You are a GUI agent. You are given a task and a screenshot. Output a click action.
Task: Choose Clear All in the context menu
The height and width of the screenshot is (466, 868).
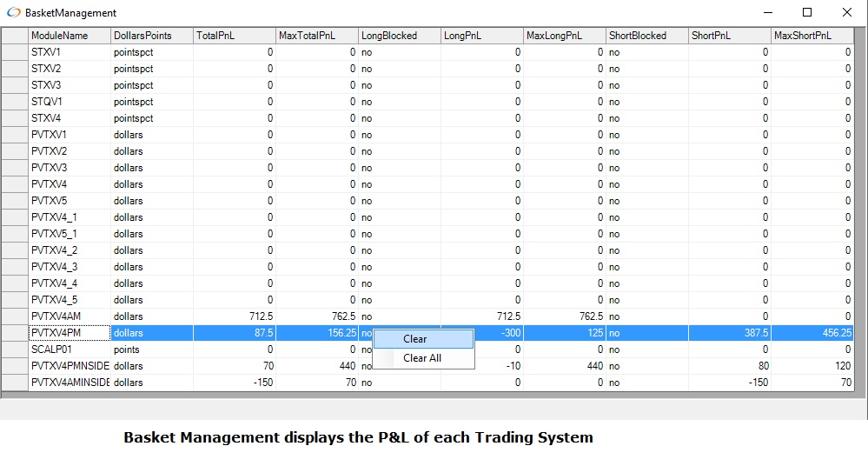tap(423, 358)
